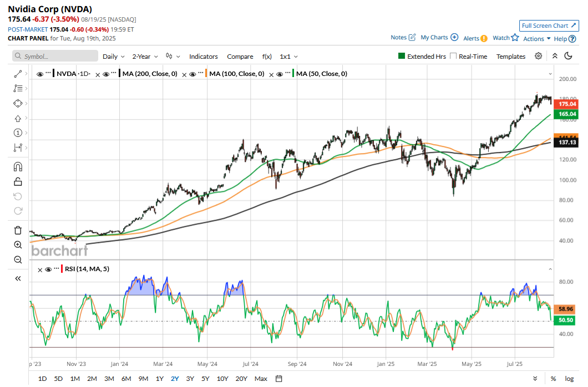Open the MA (50, Close, 0) green color marker

coord(293,73)
